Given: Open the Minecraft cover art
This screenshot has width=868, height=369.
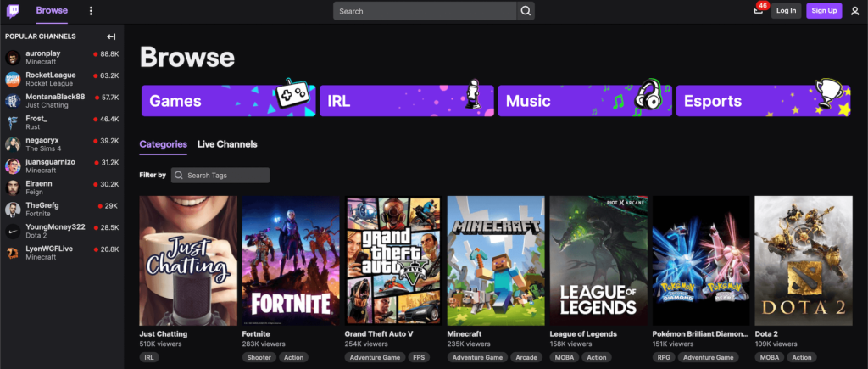Looking at the screenshot, I should 496,260.
